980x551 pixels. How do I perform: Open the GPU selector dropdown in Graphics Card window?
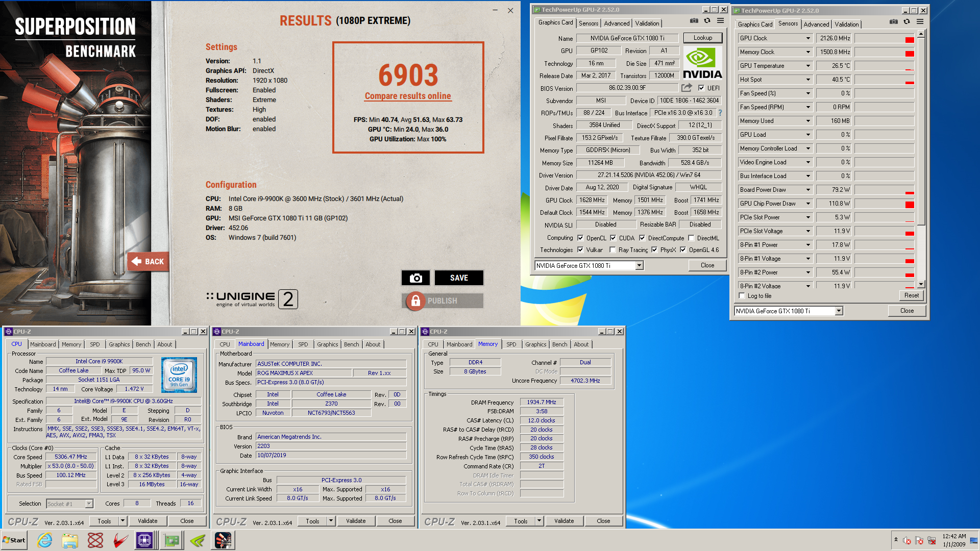639,265
